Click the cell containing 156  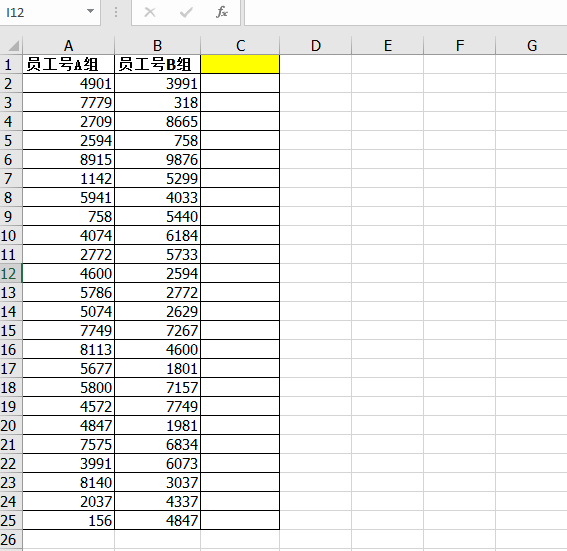(68, 520)
